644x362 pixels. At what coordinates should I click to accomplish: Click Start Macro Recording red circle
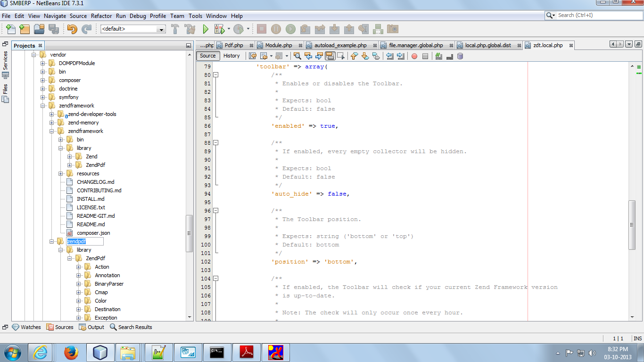coord(414,56)
